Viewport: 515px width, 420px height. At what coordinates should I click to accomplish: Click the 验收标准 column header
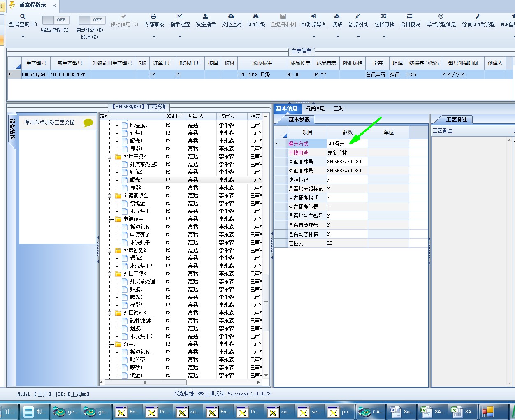(262, 63)
